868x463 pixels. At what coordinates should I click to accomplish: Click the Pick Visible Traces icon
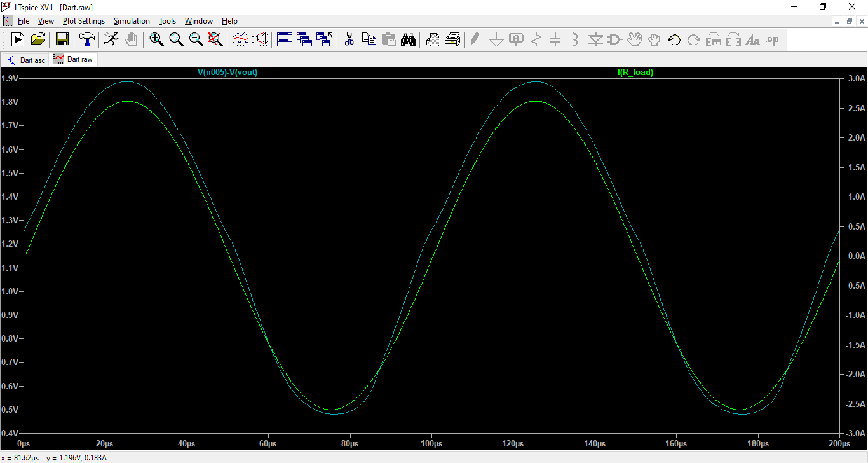click(240, 39)
